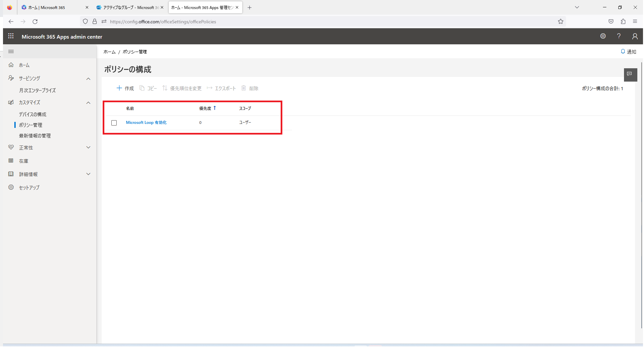
Task: Click the site lock icon
Action: pos(95,22)
